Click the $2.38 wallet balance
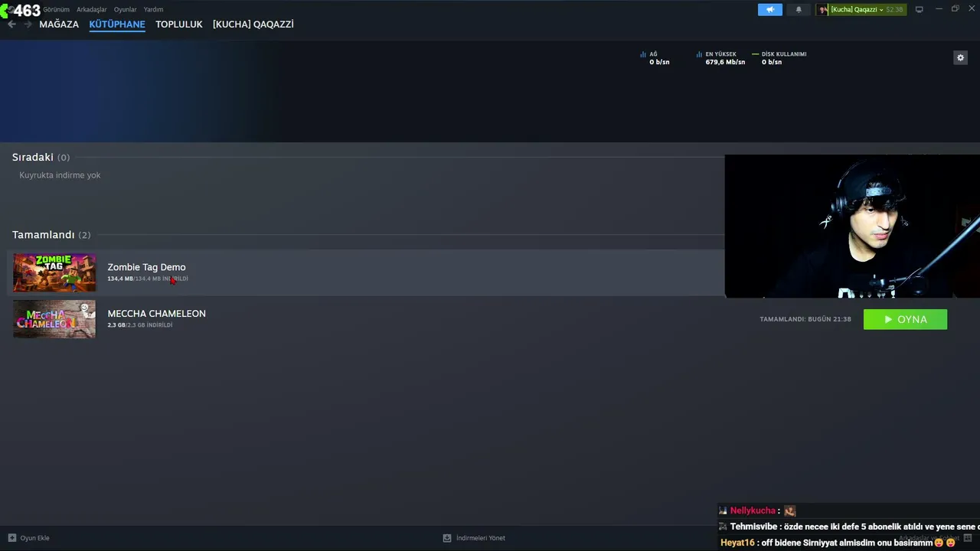Image resolution: width=980 pixels, height=551 pixels. click(894, 9)
